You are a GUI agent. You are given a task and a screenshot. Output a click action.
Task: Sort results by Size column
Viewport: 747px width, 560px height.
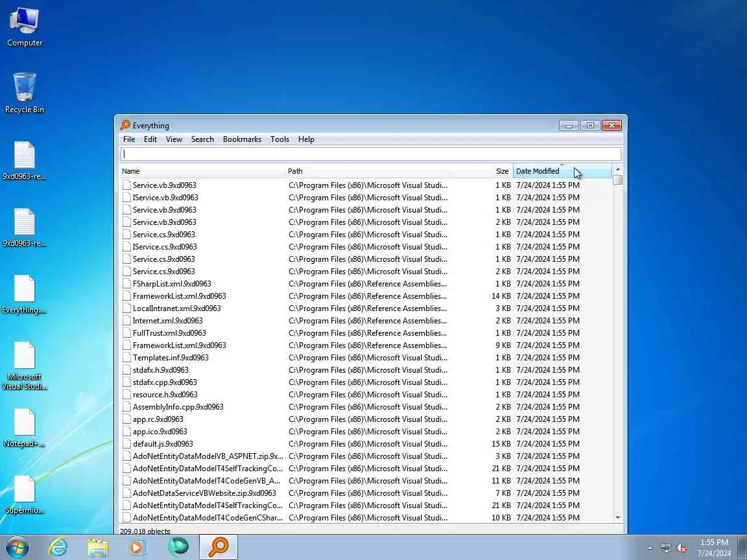point(481,171)
